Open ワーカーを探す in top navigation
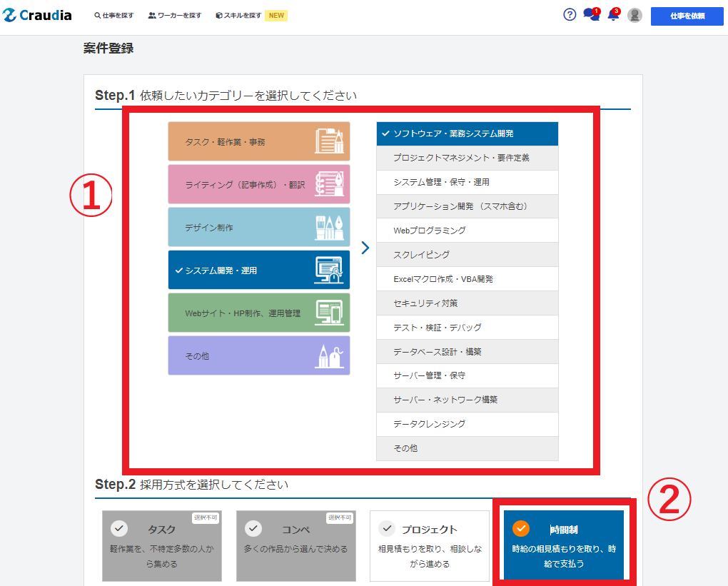The width and height of the screenshot is (728, 586). coord(175,15)
